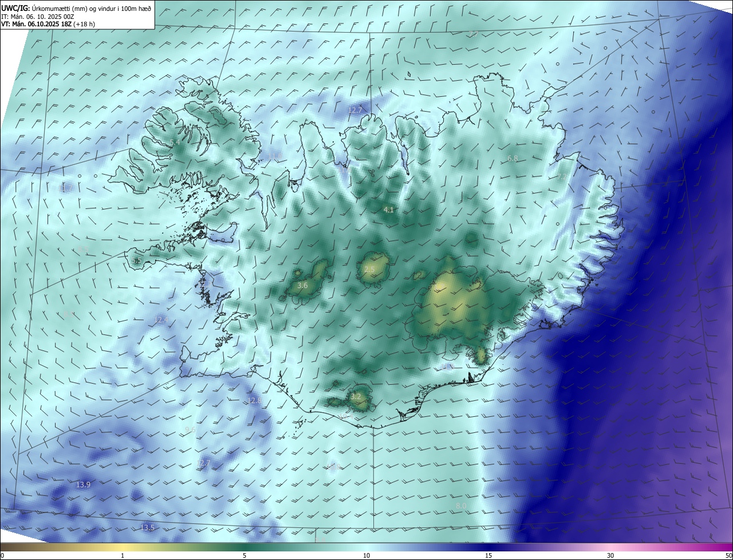Click the 'VT: Mán. 06.10.2025 18Z (+18 h)' line
The width and height of the screenshot is (733, 560).
(48, 24)
